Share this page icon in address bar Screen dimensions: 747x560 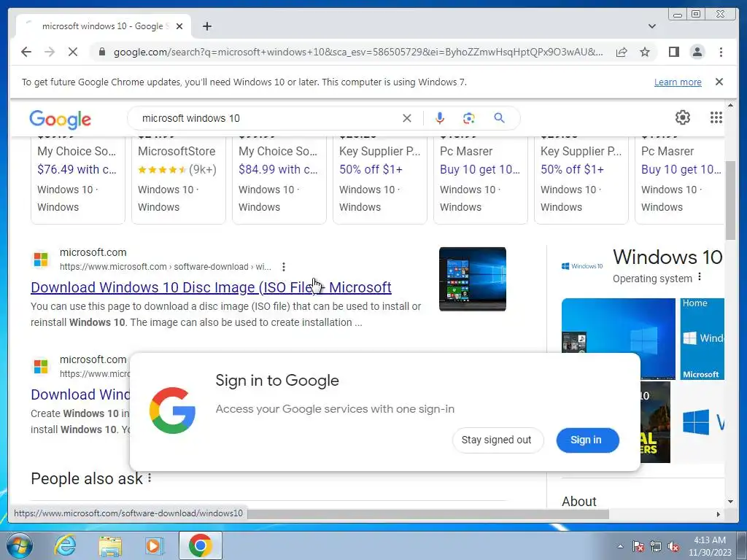622,52
